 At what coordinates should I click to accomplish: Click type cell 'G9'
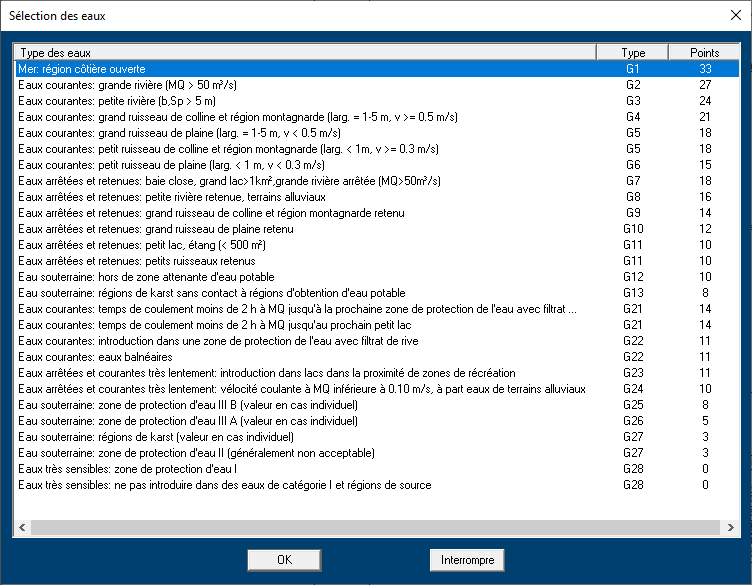click(x=633, y=213)
